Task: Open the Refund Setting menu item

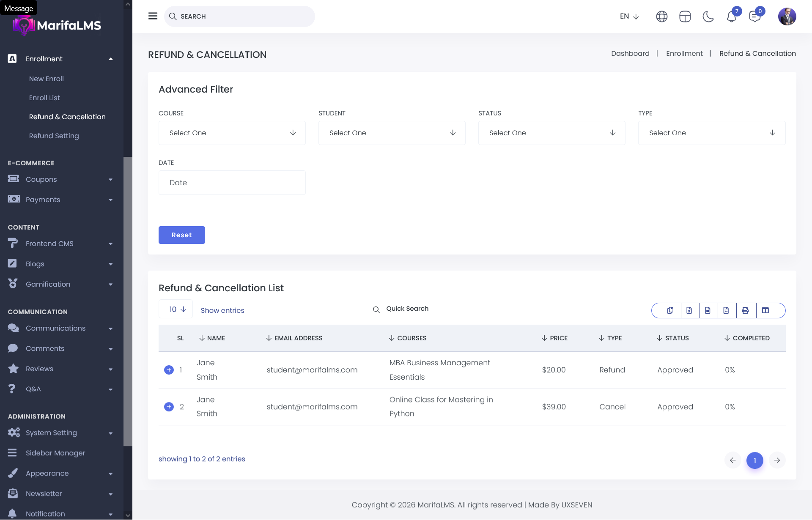Action: [x=54, y=136]
